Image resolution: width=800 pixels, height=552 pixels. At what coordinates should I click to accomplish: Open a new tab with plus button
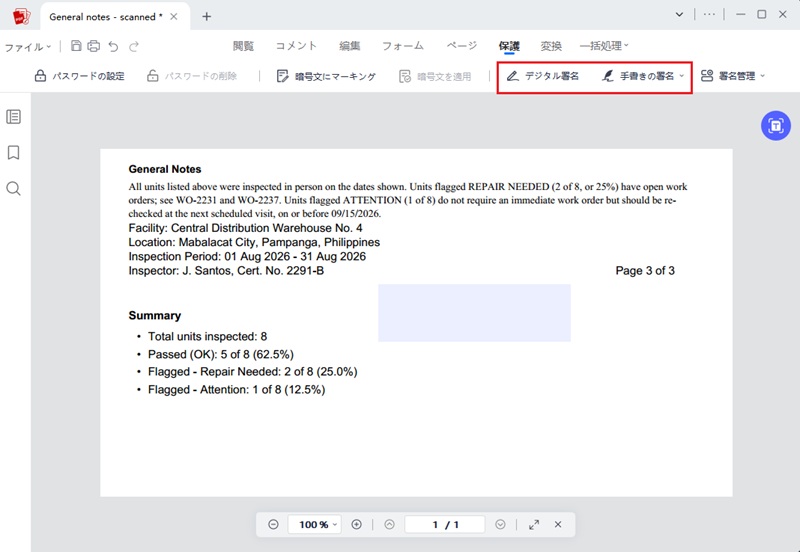point(206,17)
